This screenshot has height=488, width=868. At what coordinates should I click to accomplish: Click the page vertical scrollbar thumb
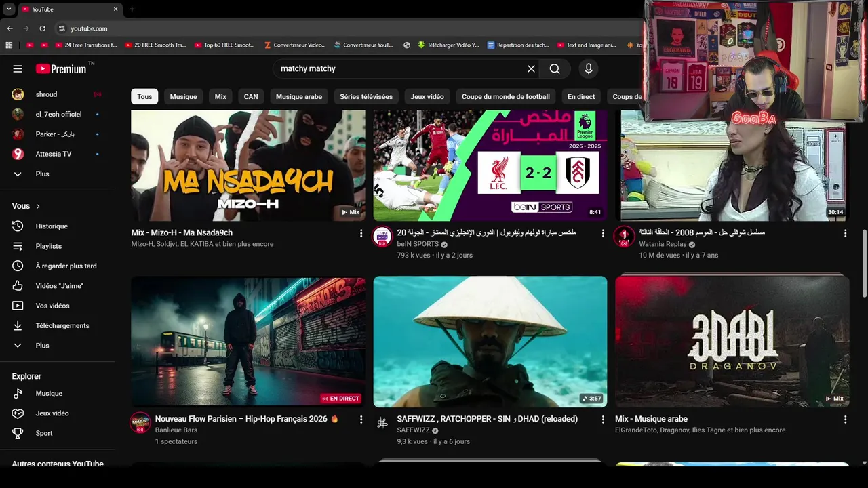pos(864,263)
